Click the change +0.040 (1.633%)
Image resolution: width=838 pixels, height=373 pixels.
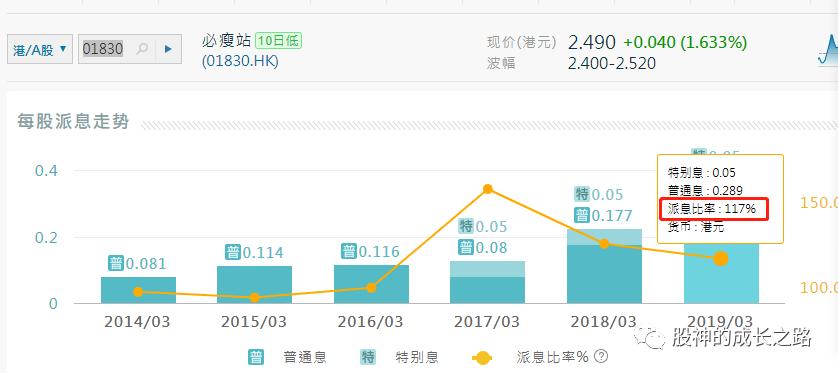tap(686, 42)
